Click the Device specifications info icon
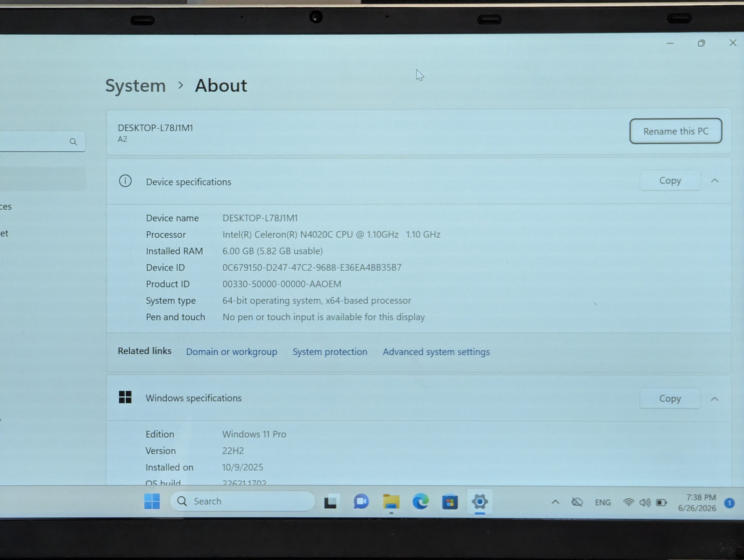744x560 pixels. coord(125,181)
